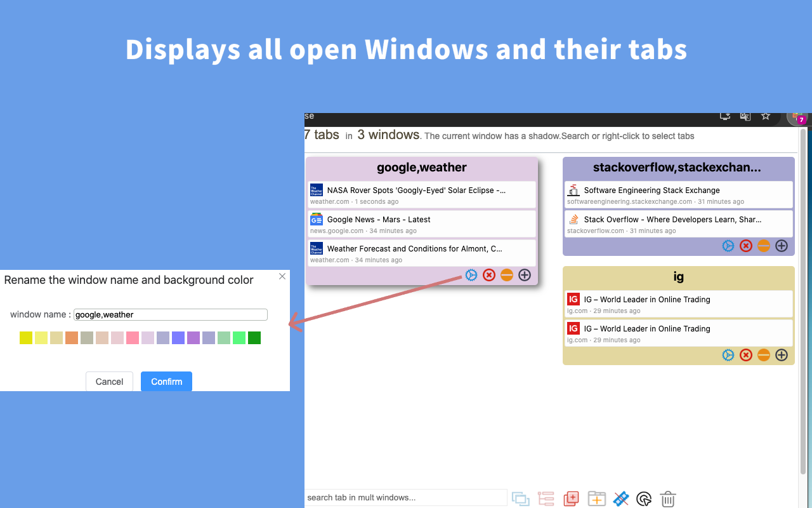
Task: Click plus icon on ig window card
Action: (x=782, y=355)
